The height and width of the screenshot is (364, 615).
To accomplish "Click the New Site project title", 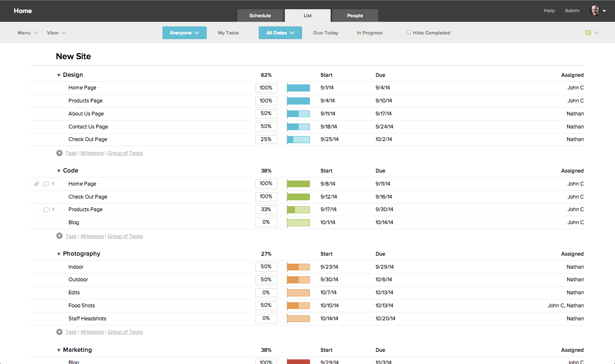I will point(74,56).
